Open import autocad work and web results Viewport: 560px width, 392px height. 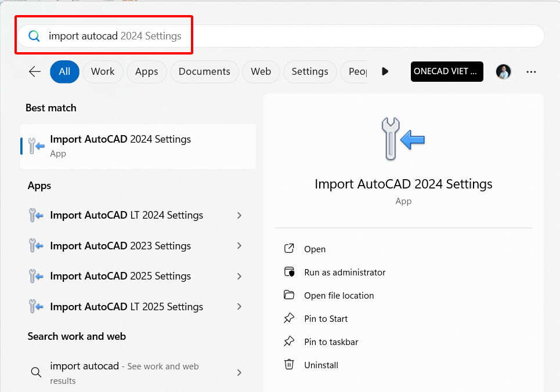tap(138, 373)
